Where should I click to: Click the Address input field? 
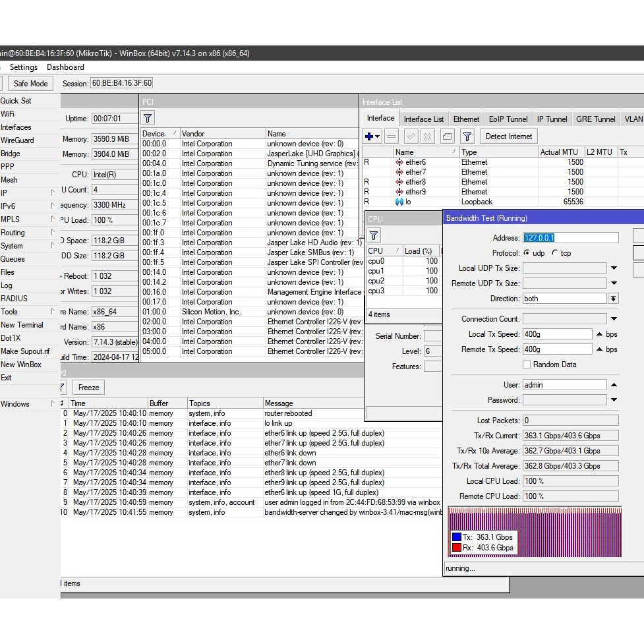coord(571,238)
